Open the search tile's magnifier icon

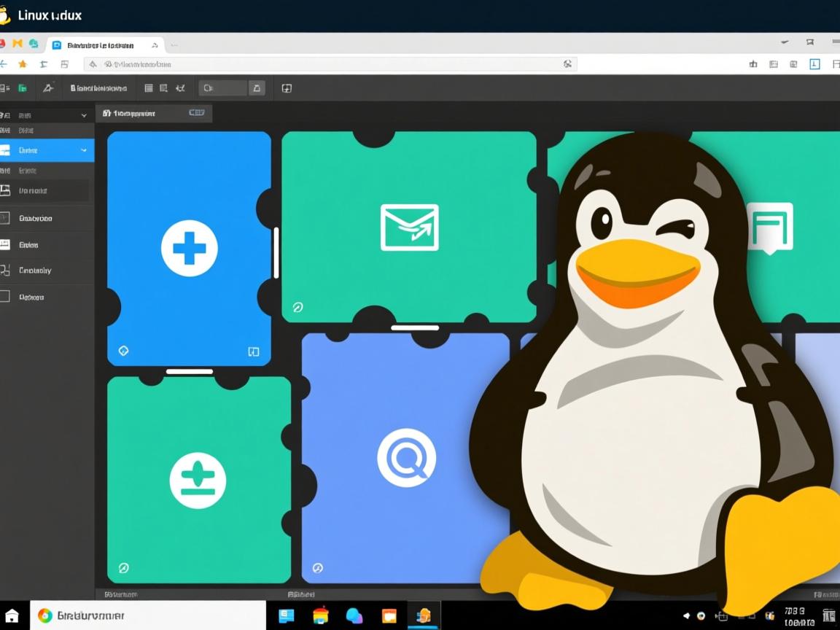click(407, 457)
